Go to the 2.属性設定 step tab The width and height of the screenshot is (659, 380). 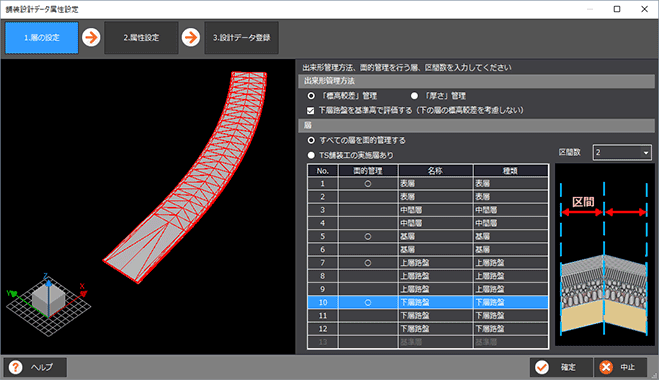tap(141, 37)
